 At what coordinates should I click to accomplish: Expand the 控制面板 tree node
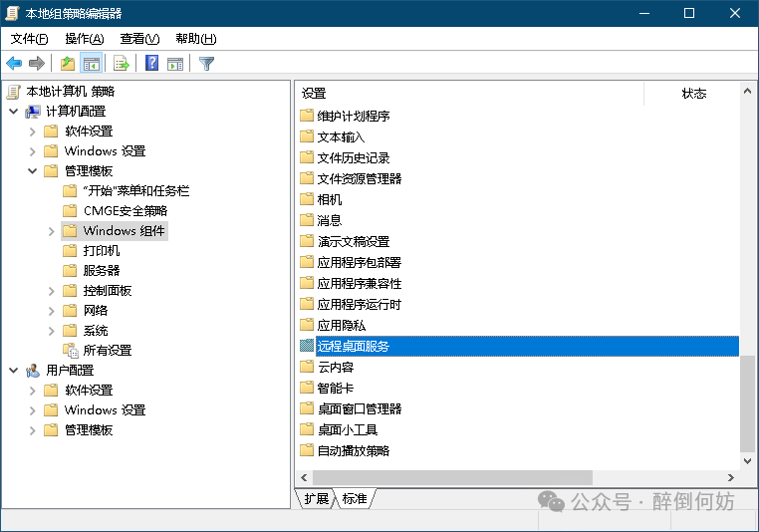point(52,291)
